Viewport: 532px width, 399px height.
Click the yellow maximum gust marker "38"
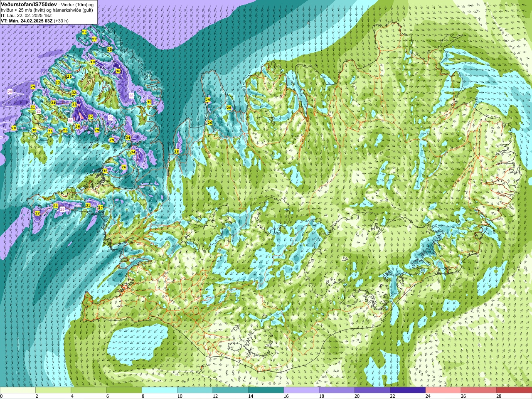click(x=74, y=105)
